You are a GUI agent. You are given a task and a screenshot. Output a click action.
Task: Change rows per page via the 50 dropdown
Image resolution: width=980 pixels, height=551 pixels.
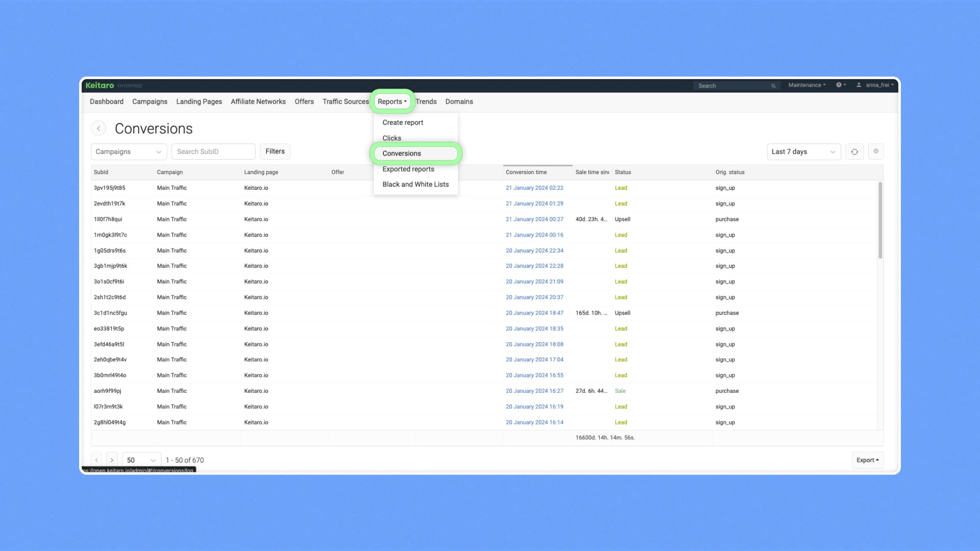141,460
